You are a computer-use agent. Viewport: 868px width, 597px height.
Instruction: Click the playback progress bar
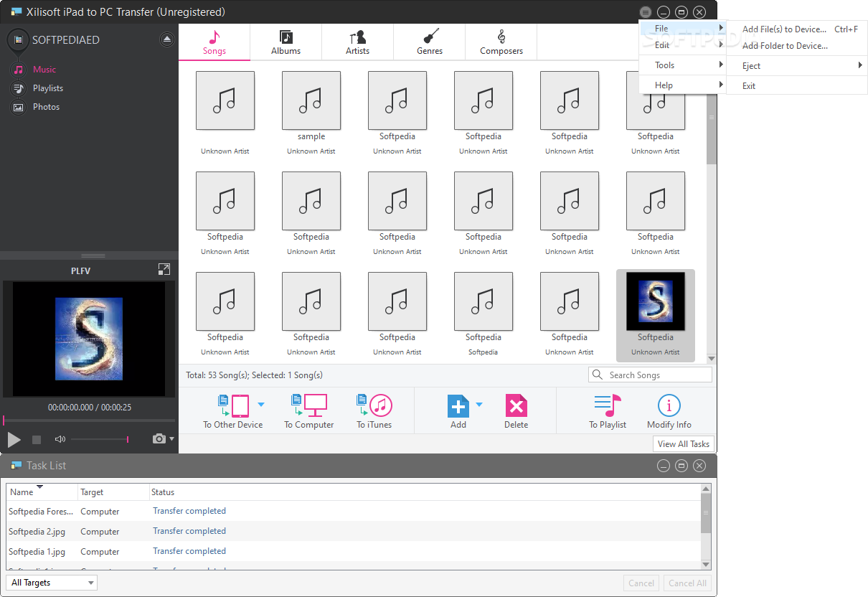point(89,420)
